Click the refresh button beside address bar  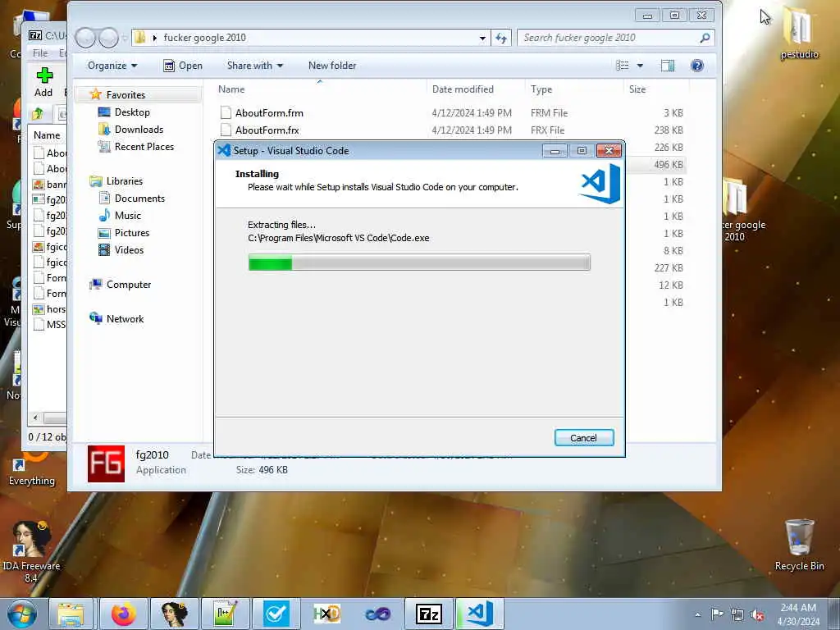coord(501,38)
